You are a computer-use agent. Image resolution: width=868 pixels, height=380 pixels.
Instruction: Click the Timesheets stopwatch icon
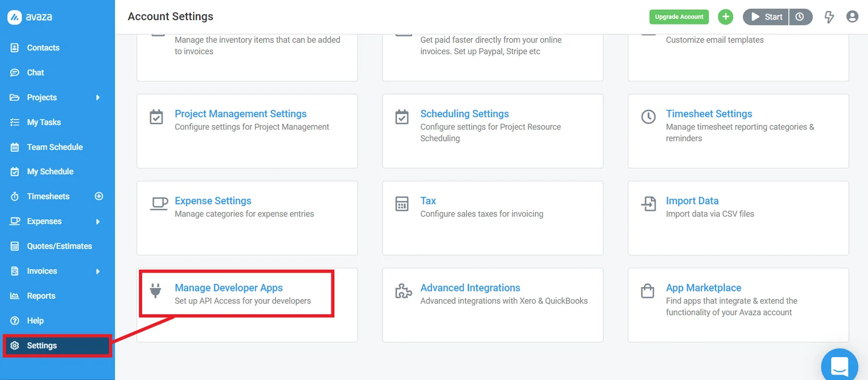coord(15,197)
